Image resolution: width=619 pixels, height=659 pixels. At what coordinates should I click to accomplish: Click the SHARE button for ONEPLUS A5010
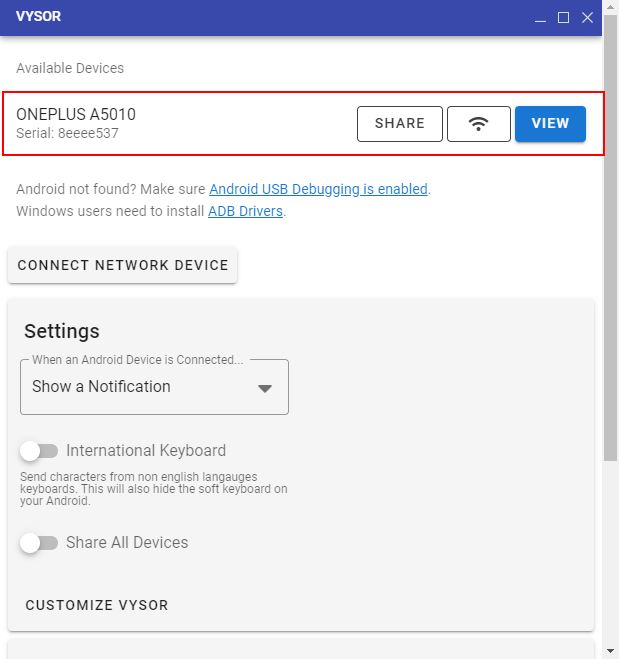point(400,124)
